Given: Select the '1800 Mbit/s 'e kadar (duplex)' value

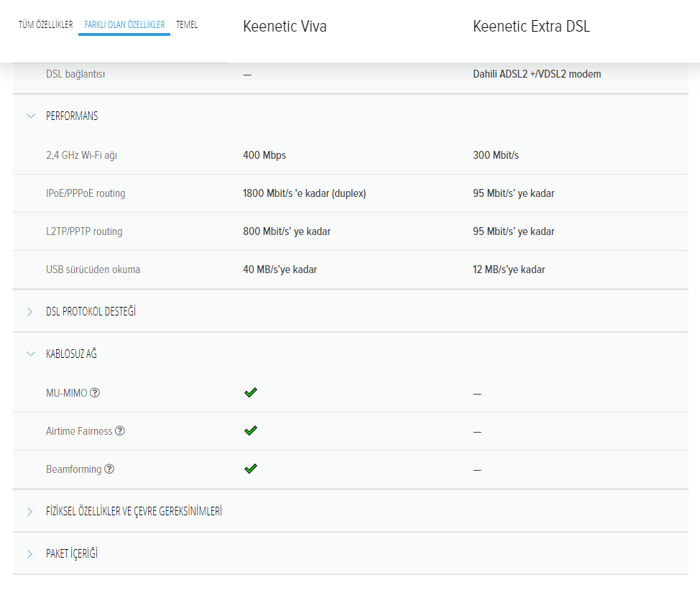Looking at the screenshot, I should [x=305, y=193].
